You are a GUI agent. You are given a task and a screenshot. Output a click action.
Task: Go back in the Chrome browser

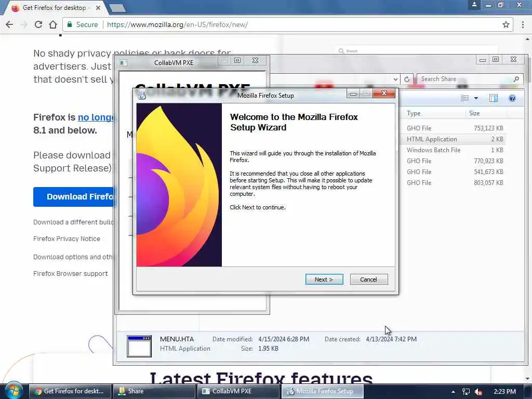coord(9,24)
